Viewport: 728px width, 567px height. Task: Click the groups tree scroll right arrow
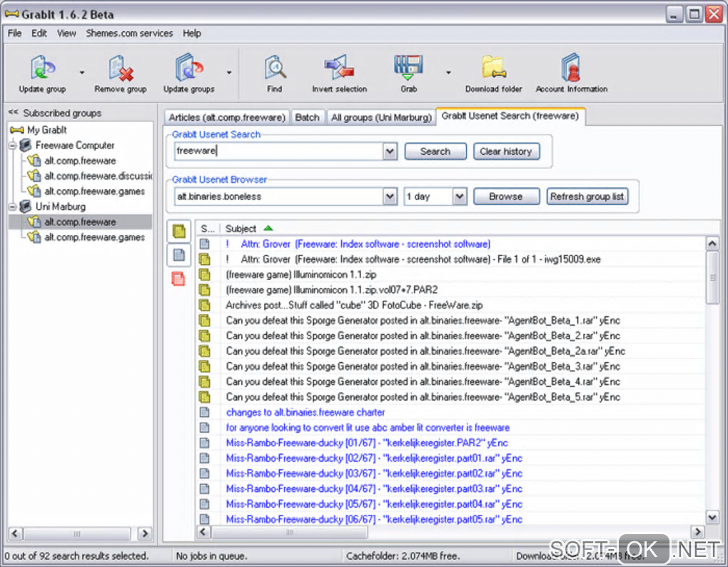pos(145,533)
